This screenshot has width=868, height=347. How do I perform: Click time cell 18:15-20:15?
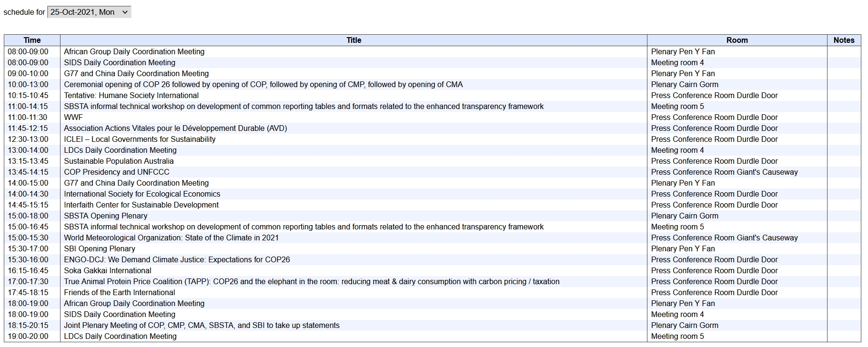28,325
